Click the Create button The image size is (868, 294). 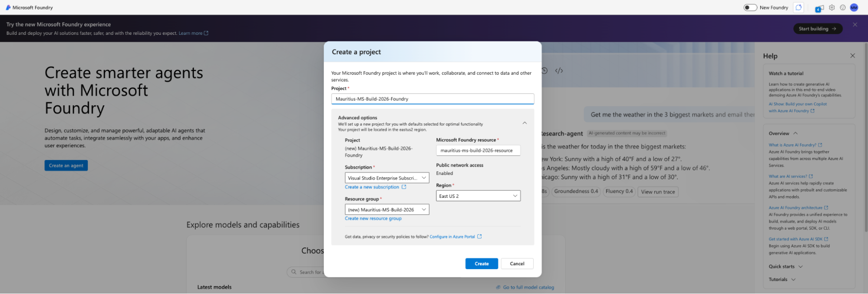482,264
